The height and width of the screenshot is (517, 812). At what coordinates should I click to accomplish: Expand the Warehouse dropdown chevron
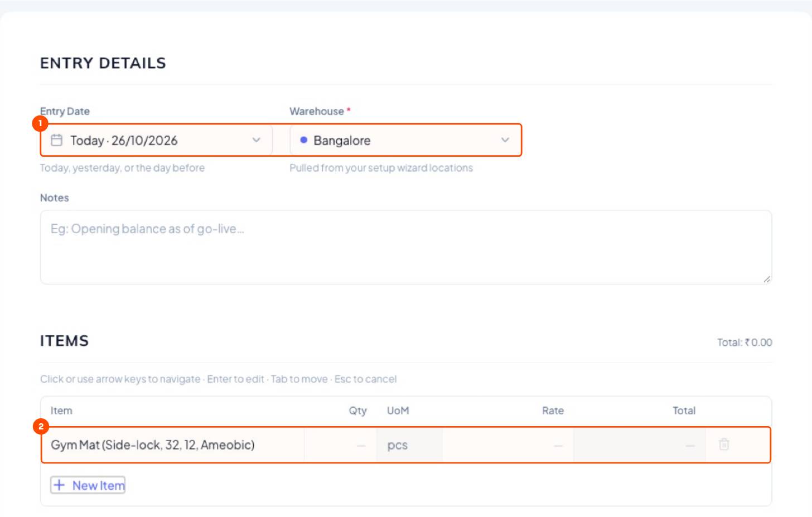coord(505,140)
